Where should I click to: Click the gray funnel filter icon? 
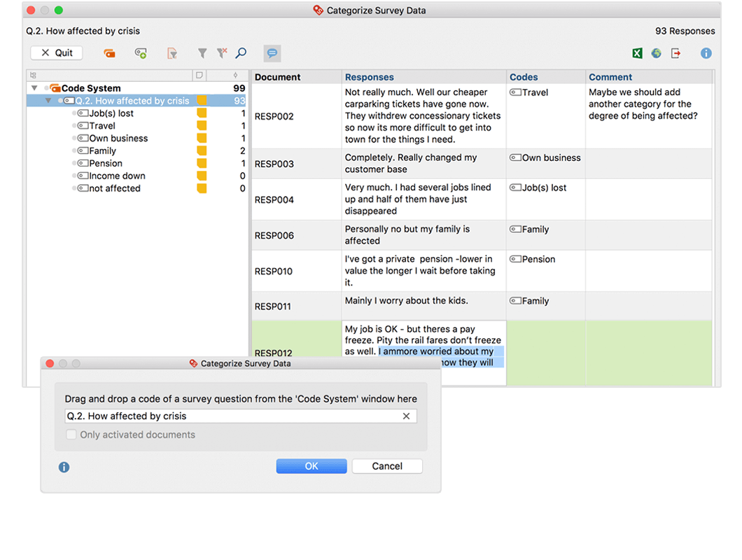202,53
